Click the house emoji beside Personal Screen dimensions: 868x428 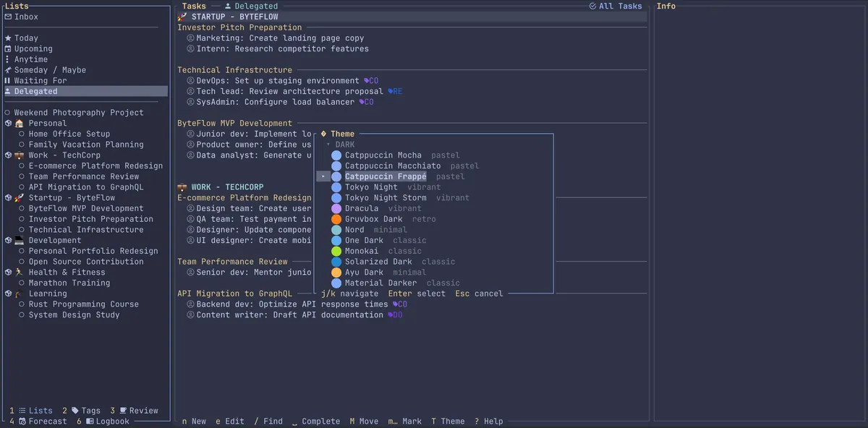pos(20,123)
